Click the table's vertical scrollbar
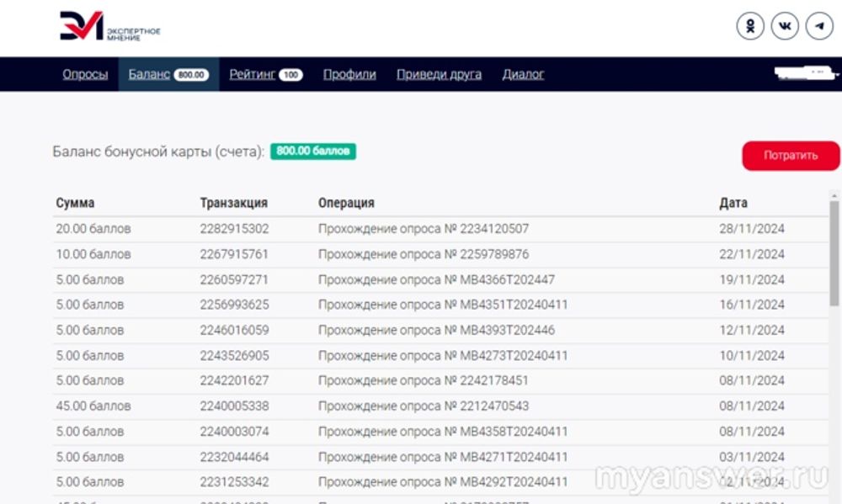This screenshot has width=842, height=504. (834, 252)
